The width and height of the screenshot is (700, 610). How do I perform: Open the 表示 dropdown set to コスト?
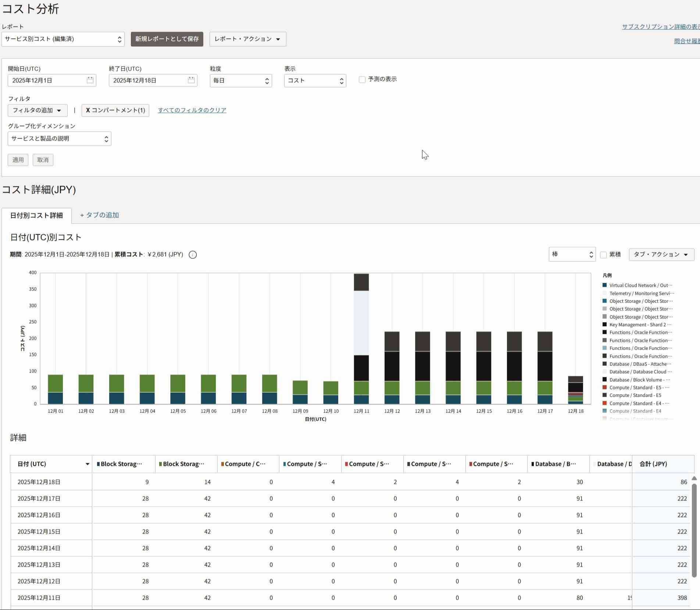point(315,81)
